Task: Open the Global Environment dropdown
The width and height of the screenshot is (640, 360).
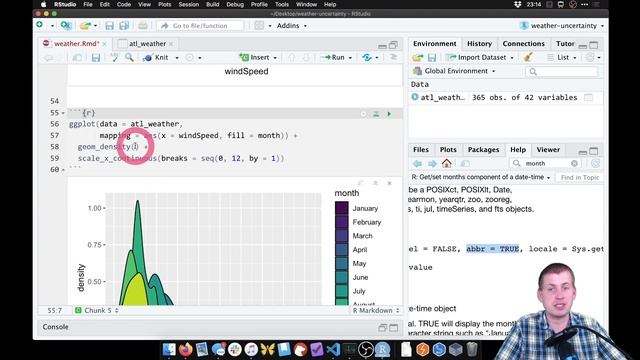Action: click(454, 71)
